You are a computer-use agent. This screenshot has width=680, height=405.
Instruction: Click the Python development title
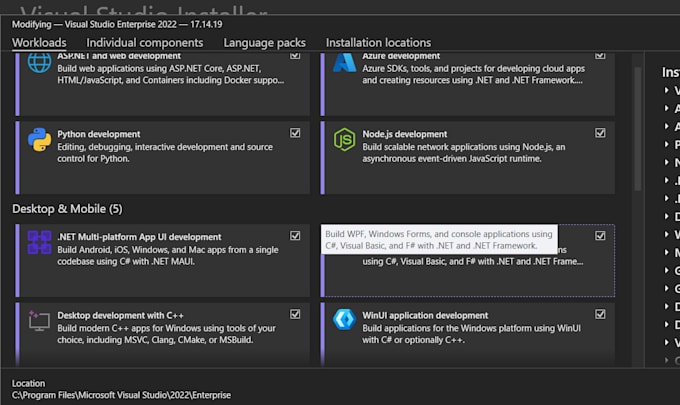[x=99, y=134]
